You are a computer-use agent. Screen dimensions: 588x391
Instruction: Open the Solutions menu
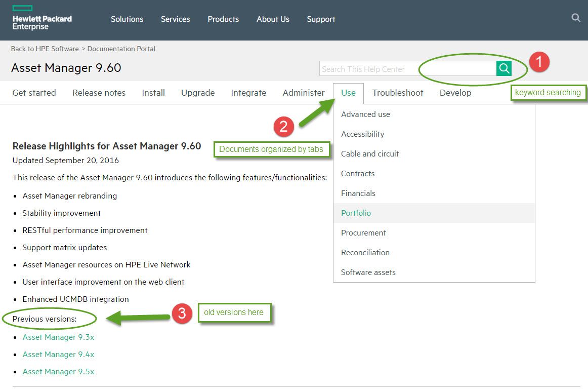127,19
